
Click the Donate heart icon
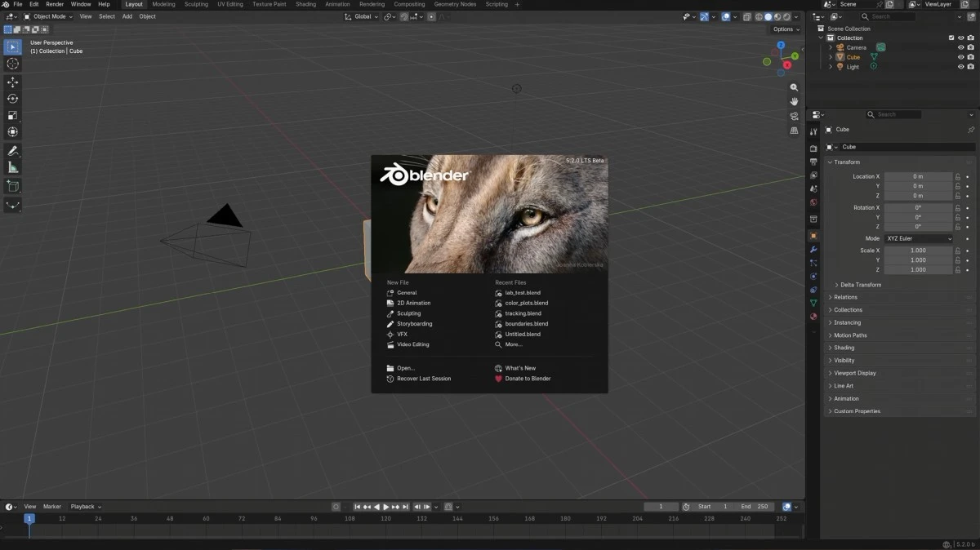pyautogui.click(x=498, y=379)
